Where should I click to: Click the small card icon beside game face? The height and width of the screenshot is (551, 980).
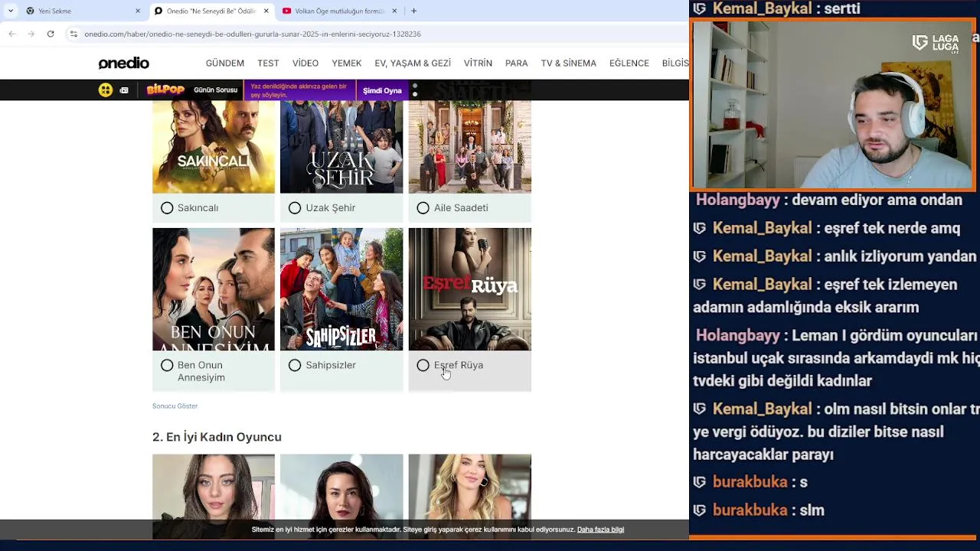124,90
